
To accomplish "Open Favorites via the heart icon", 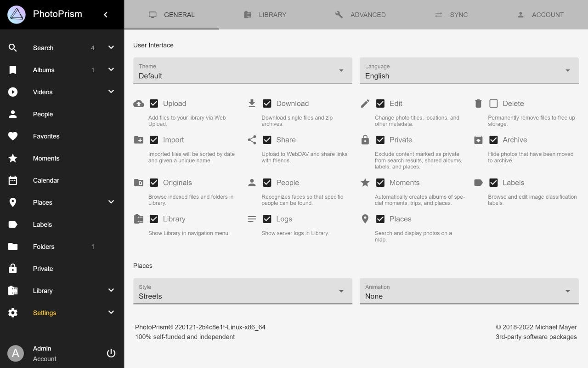I will point(12,136).
